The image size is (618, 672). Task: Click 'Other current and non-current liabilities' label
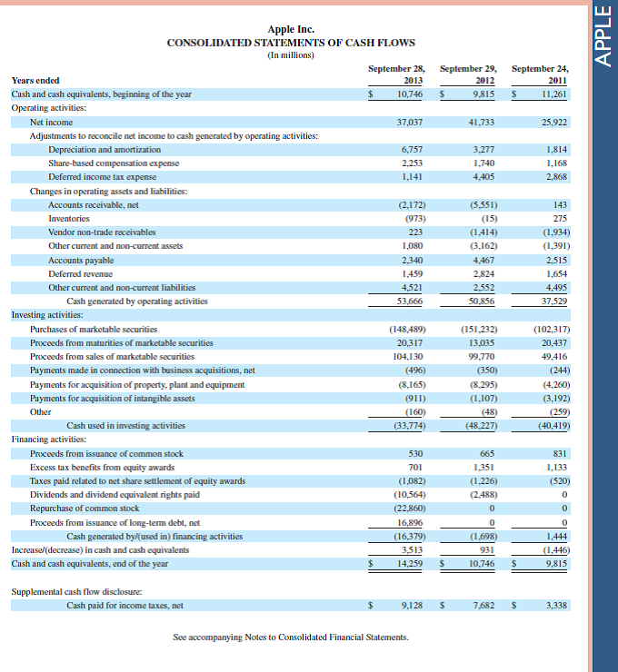pyautogui.click(x=122, y=288)
